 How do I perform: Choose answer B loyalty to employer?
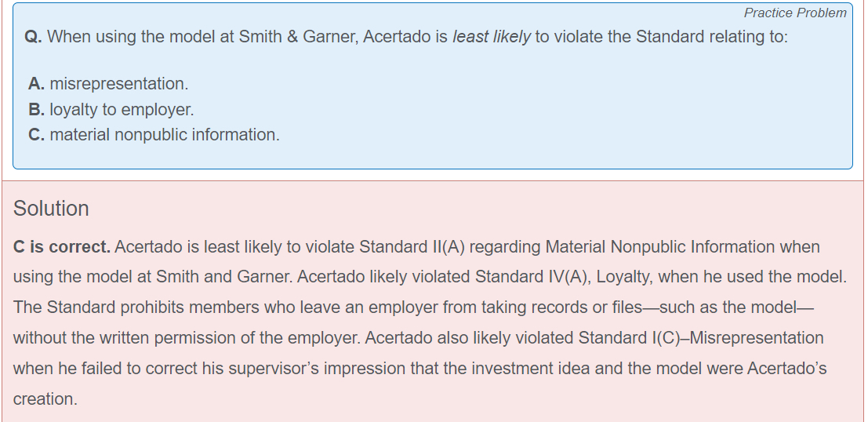pos(122,109)
